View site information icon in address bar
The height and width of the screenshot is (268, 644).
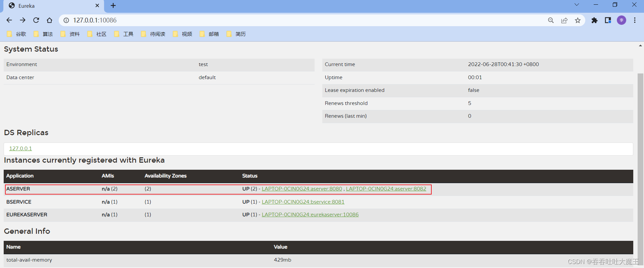point(66,20)
